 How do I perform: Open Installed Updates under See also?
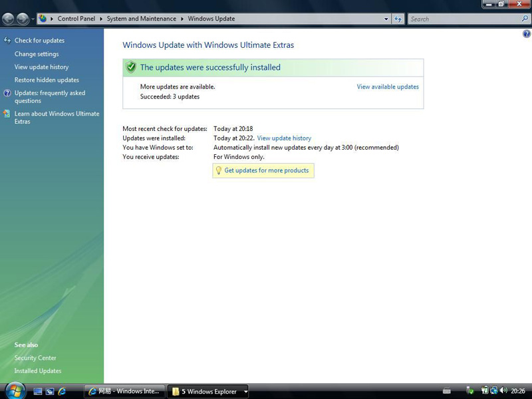38,371
